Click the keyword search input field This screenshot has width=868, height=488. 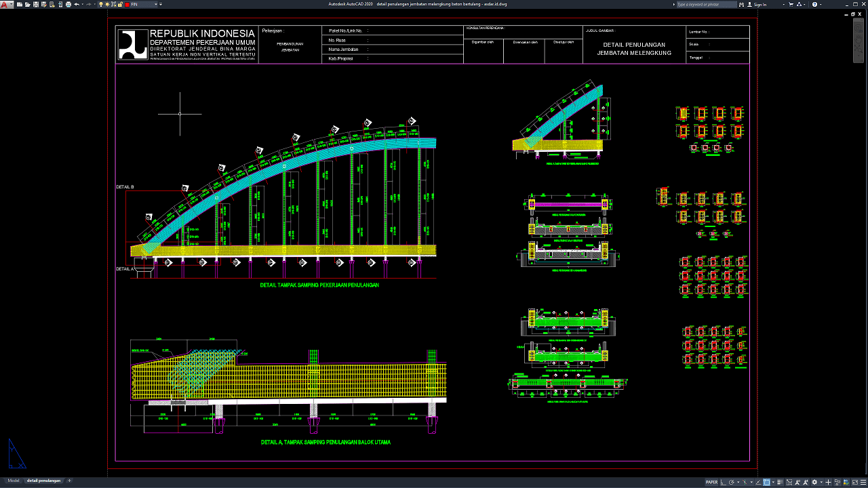coord(705,4)
